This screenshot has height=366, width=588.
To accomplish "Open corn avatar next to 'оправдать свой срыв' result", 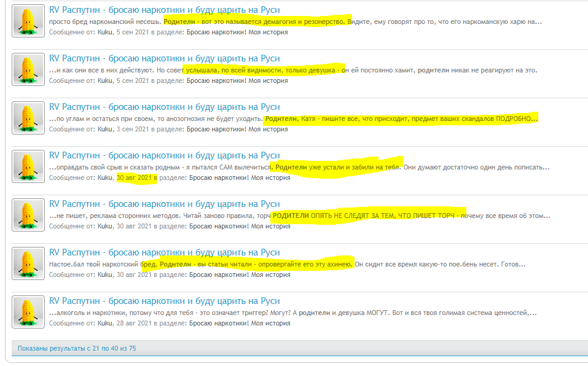I will click(x=28, y=166).
